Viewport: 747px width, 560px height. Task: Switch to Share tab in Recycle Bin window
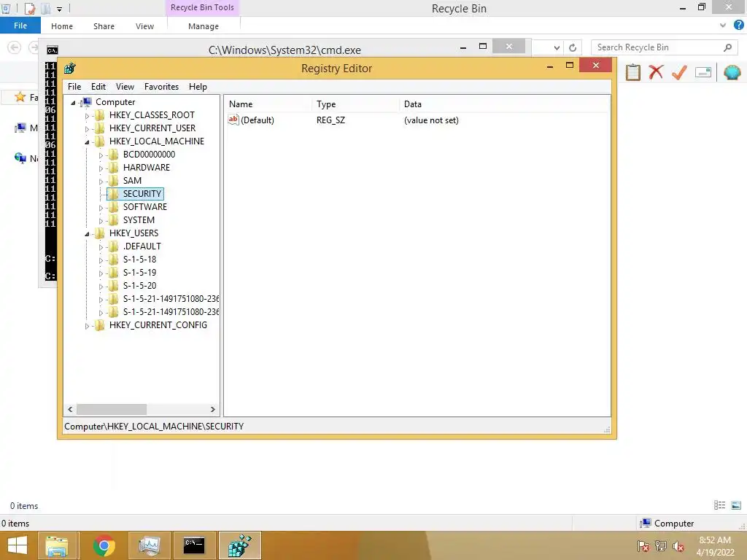104,26
